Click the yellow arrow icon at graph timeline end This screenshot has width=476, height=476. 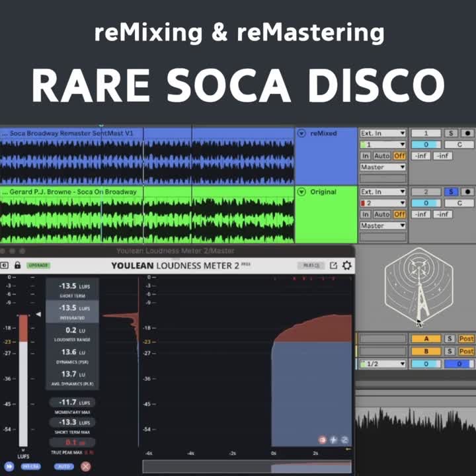(348, 449)
